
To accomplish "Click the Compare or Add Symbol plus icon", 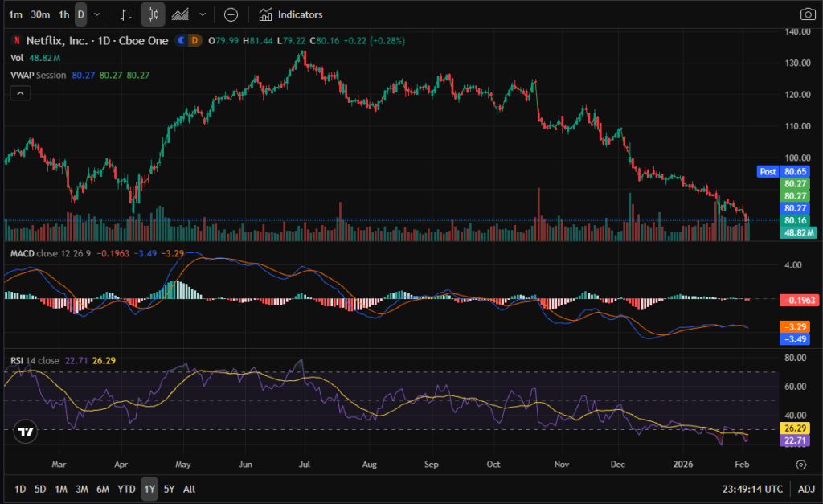I will pos(231,14).
